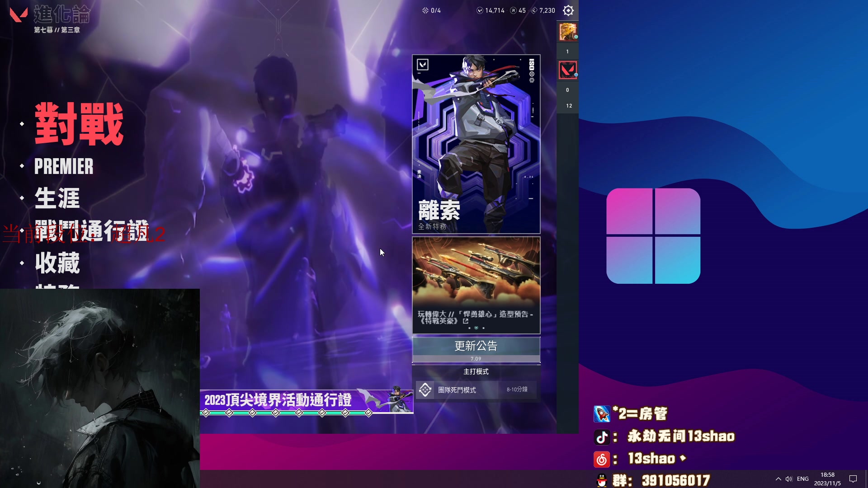Click the golden lion friend avatar

point(568,32)
